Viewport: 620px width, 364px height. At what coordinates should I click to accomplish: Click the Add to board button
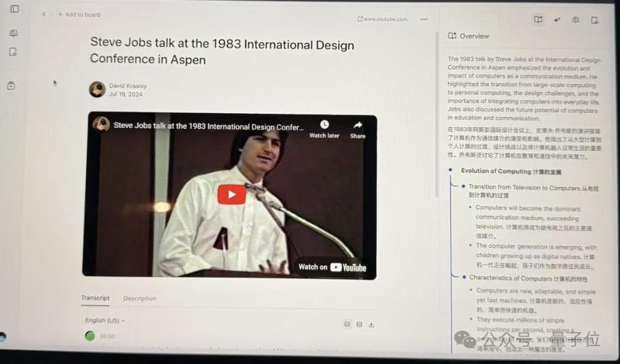[79, 14]
